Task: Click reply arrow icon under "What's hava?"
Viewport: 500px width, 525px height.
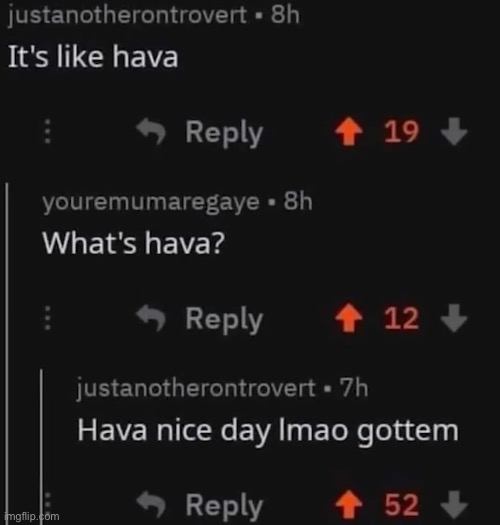Action: pyautogui.click(x=151, y=318)
